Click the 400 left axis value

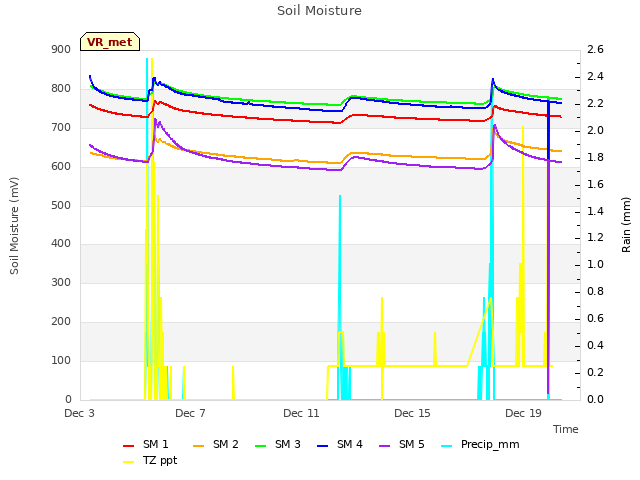(x=61, y=244)
